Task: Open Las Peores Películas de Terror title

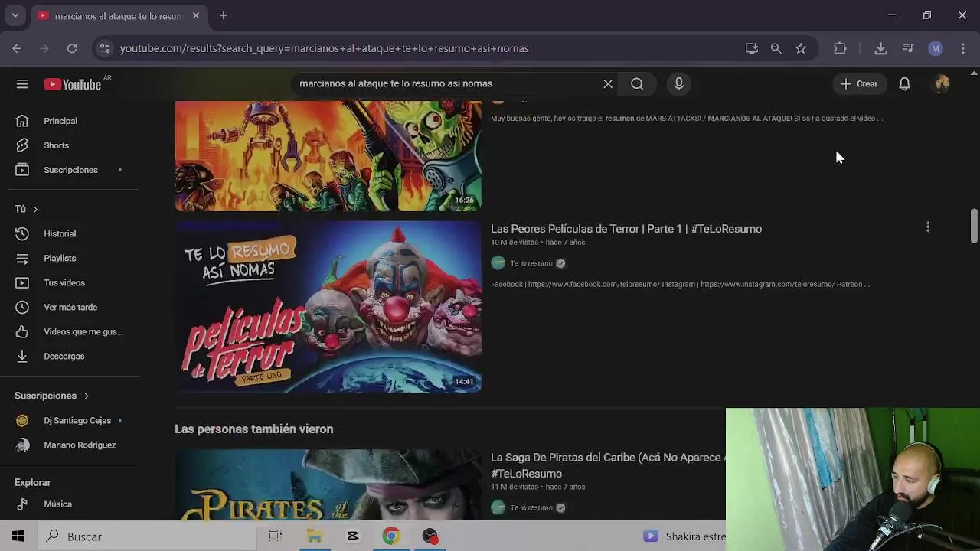Action: coord(626,229)
